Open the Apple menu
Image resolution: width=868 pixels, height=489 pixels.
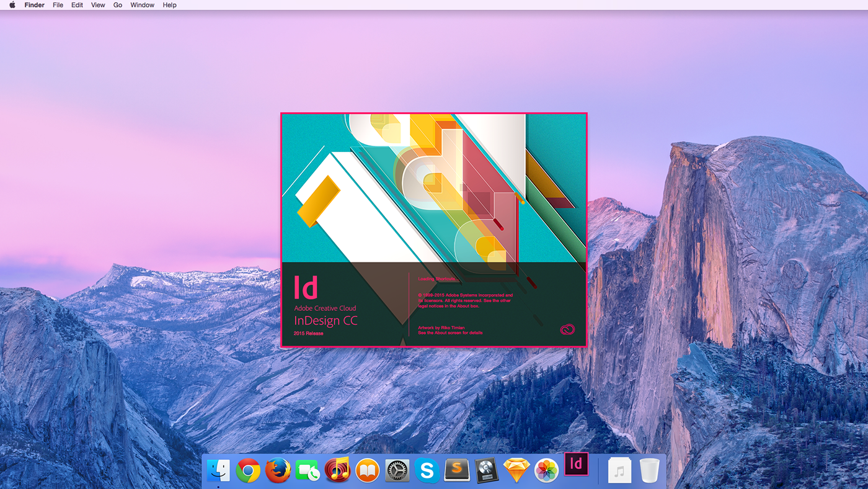tap(12, 5)
